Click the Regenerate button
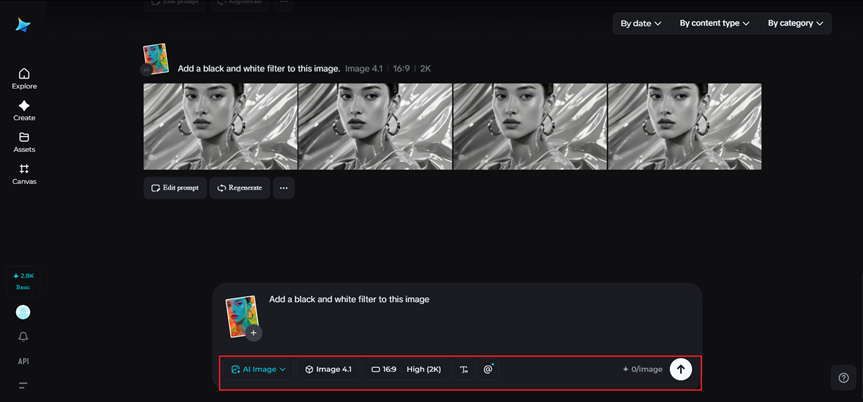 (239, 188)
